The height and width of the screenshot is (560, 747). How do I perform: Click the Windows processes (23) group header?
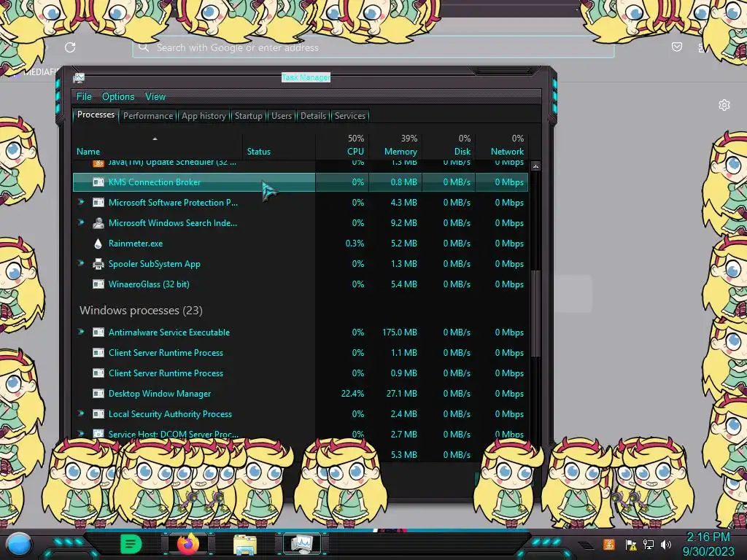click(141, 311)
